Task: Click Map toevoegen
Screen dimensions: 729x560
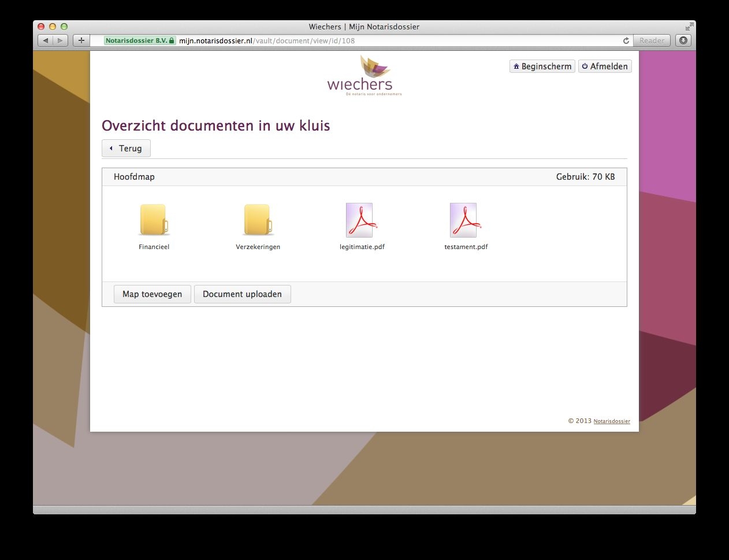Action: click(x=153, y=294)
